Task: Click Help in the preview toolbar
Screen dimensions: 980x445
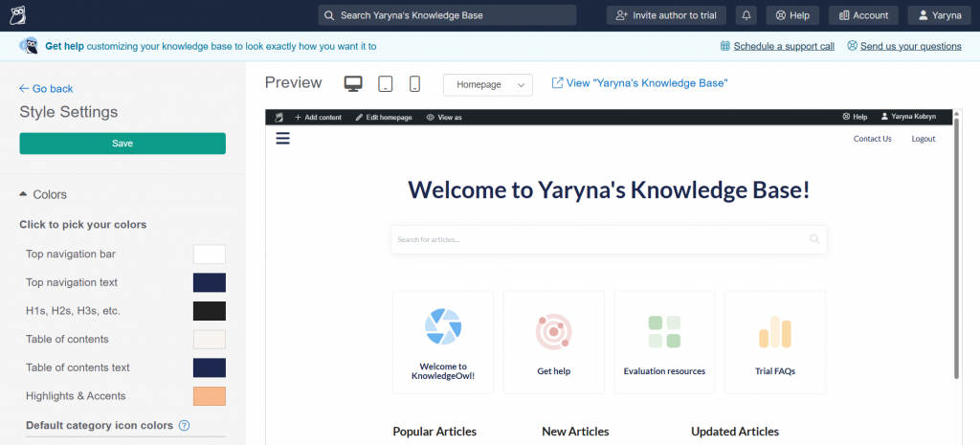Action: click(x=855, y=117)
